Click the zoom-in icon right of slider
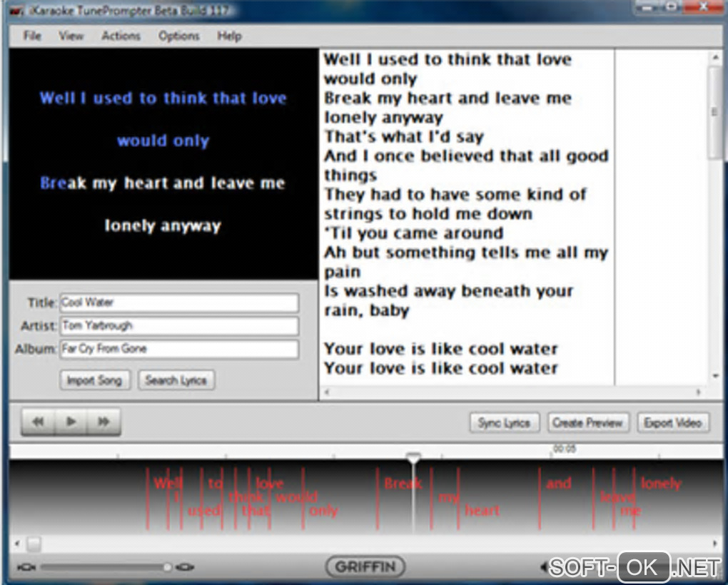Viewport: 728px width, 585px height. click(186, 567)
